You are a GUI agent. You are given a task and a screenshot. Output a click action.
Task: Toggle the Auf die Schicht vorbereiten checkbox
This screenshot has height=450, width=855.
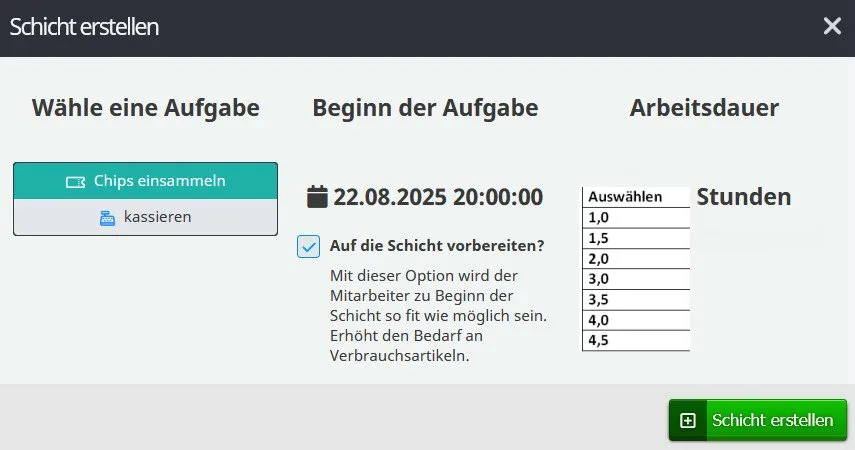point(309,246)
